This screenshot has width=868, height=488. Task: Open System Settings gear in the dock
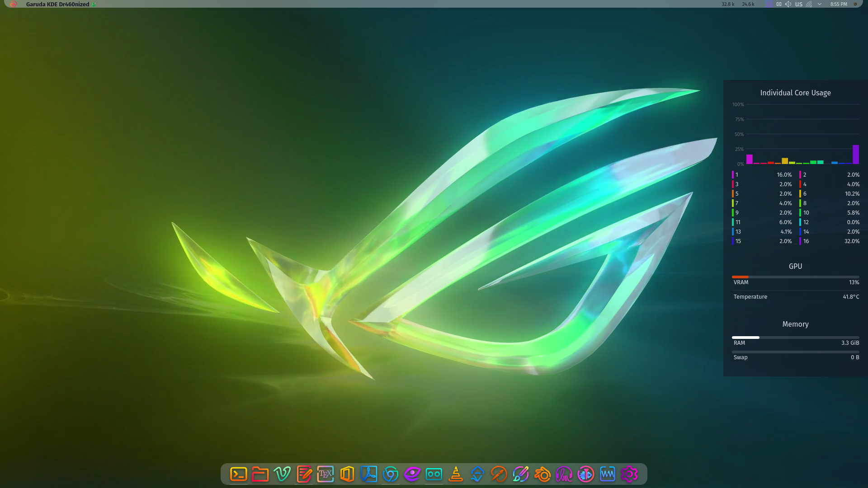(629, 474)
